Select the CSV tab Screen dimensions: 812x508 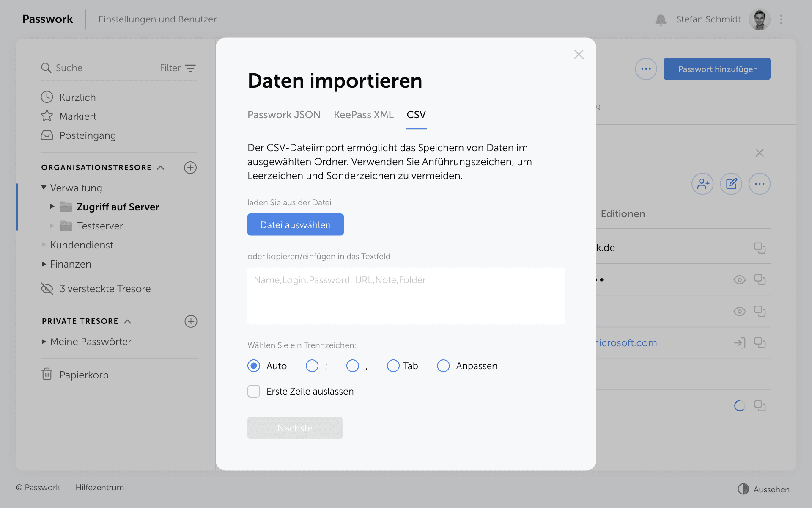coord(416,115)
